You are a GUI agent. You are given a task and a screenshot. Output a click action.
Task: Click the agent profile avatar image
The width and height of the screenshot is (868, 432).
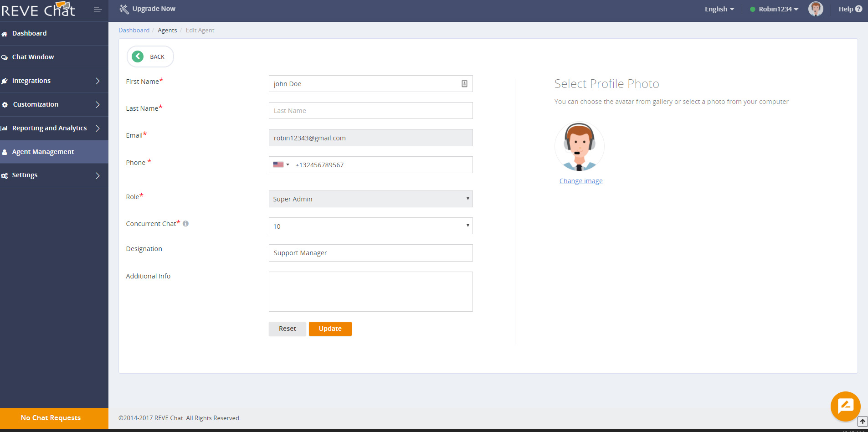[x=580, y=147]
